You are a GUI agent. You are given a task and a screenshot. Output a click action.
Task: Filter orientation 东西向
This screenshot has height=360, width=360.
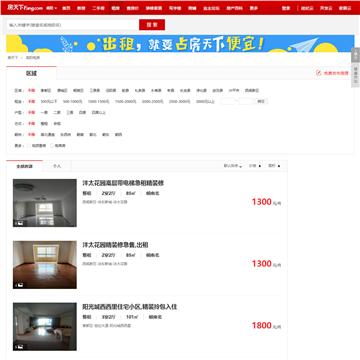[66, 135]
